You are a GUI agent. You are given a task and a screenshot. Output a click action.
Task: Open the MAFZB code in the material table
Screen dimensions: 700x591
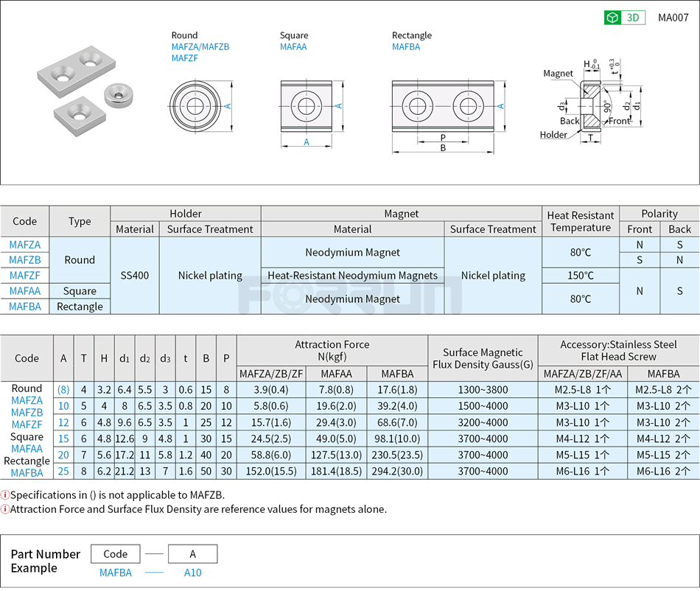(x=25, y=260)
